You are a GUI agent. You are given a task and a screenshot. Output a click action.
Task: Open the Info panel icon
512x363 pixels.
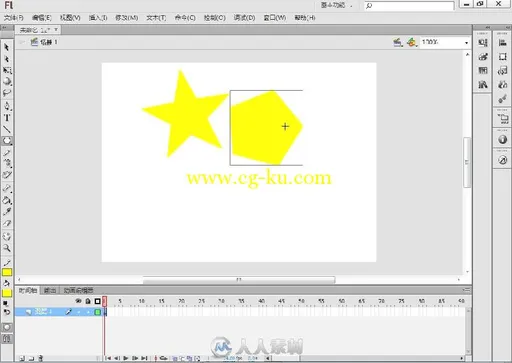point(503,139)
